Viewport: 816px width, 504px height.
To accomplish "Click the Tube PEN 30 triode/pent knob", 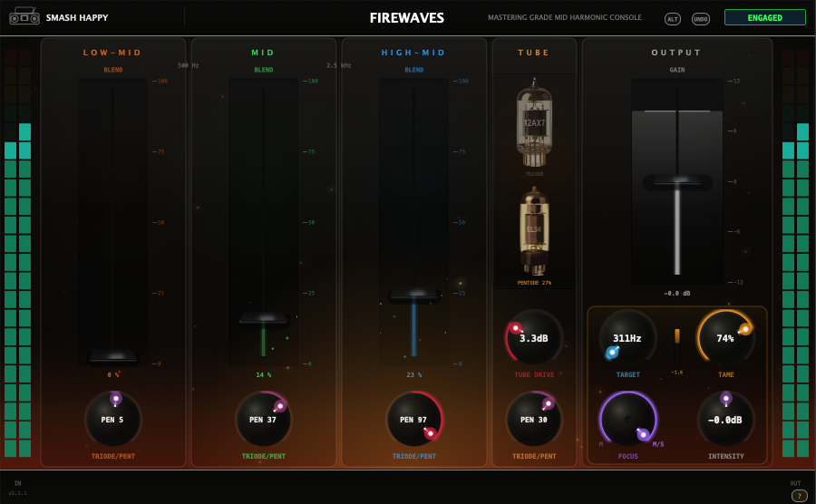I will click(534, 419).
